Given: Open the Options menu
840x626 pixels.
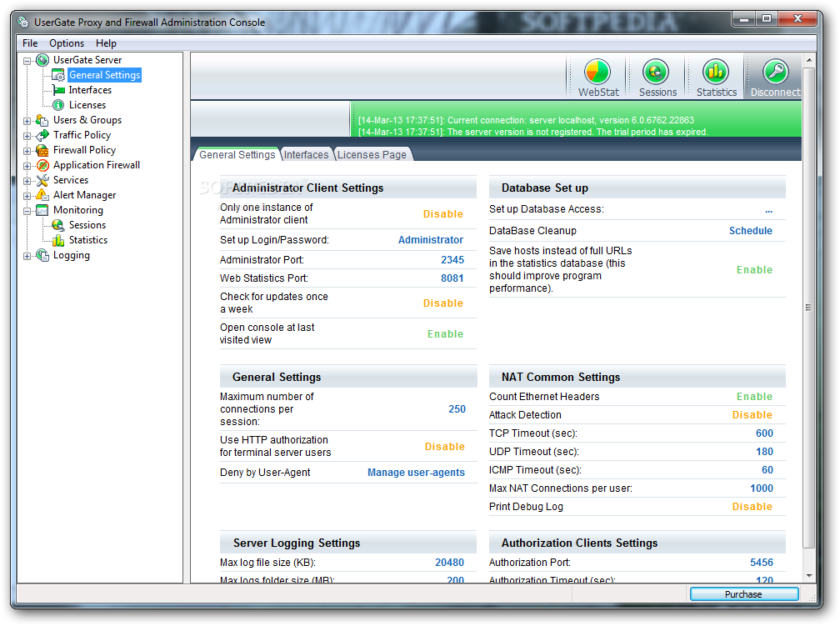Looking at the screenshot, I should click(x=67, y=43).
